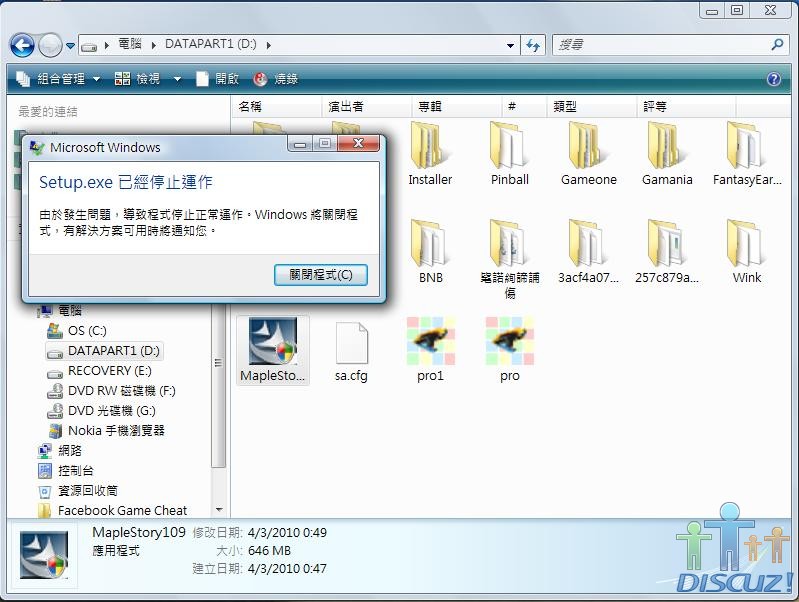Select the 3acf4a07... folder
This screenshot has height=602, width=799.
pyautogui.click(x=589, y=251)
